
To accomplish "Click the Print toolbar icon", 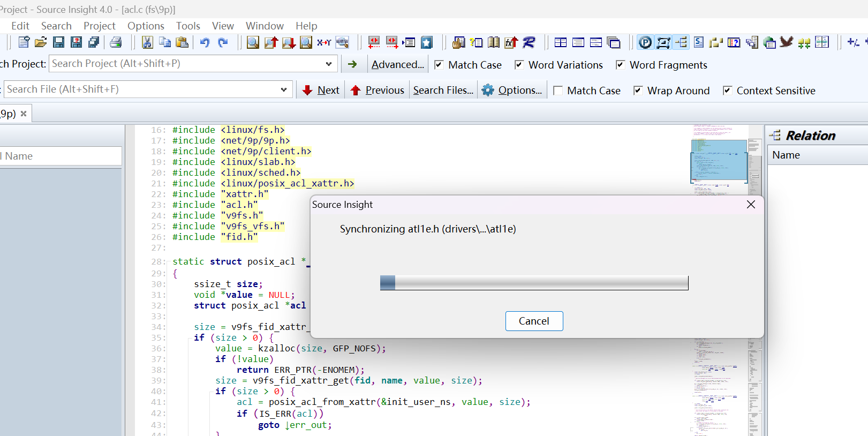I will [116, 42].
